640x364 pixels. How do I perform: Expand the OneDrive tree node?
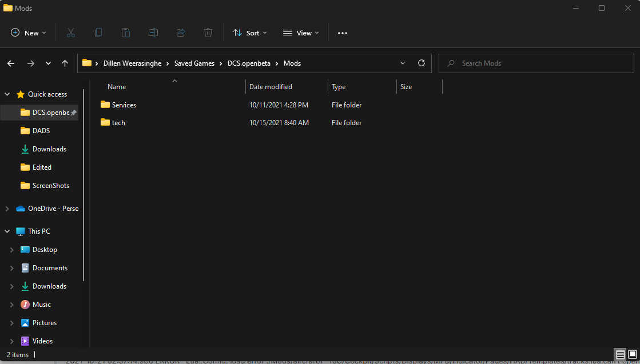click(7, 209)
